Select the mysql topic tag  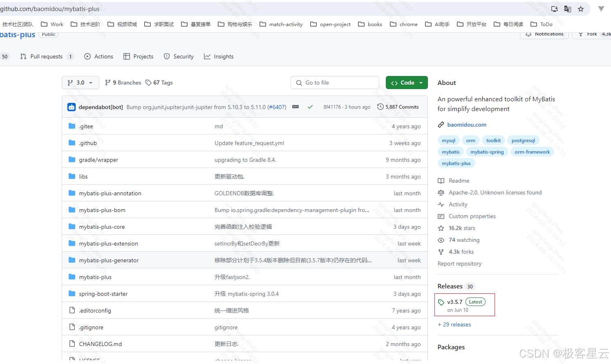[448, 141]
